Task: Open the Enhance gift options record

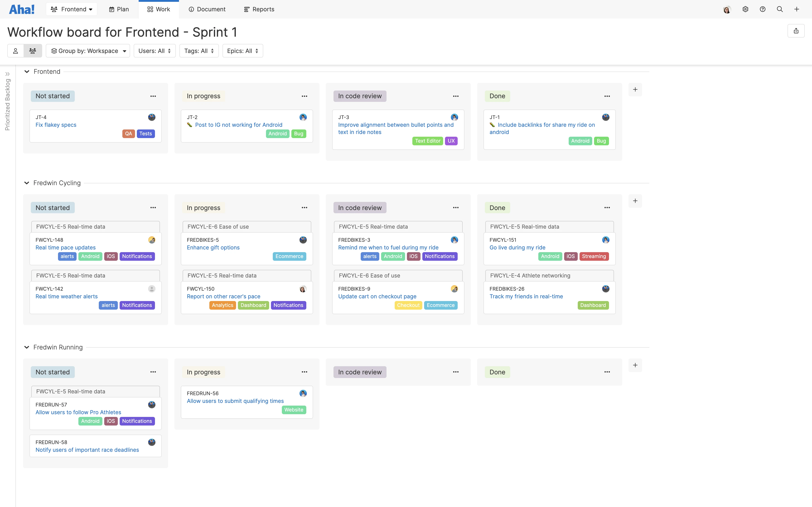Action: (x=213, y=247)
